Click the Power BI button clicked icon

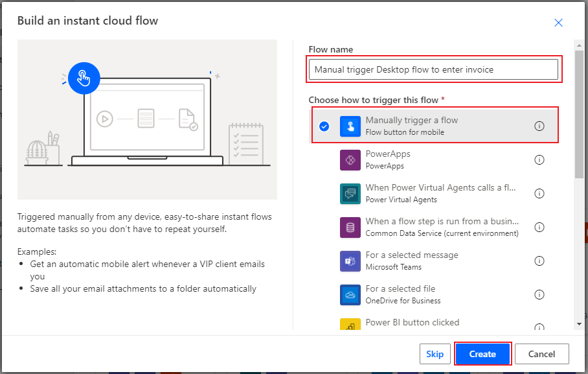(x=350, y=324)
